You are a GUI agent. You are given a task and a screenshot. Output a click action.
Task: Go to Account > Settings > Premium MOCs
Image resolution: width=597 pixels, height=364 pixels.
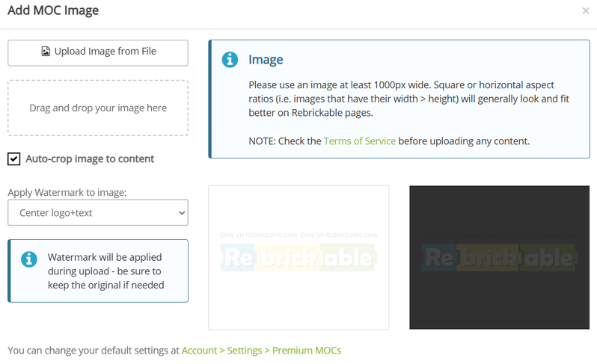261,350
